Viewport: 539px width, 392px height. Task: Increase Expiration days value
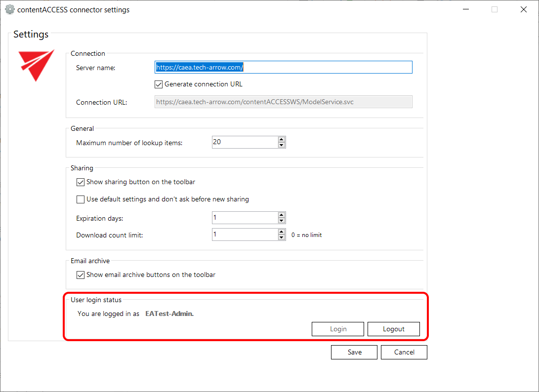(x=282, y=215)
